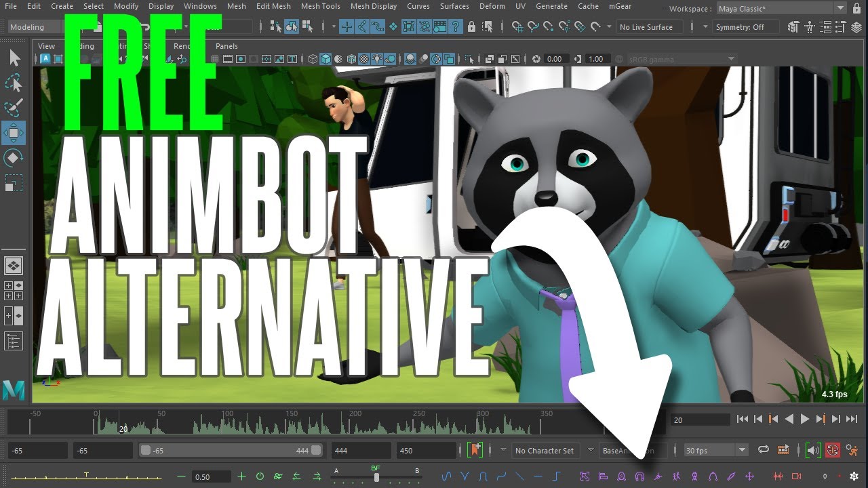Apply stepped tangent icon in bottom toolbar
Screen dimensions: 868x488
coord(557,476)
